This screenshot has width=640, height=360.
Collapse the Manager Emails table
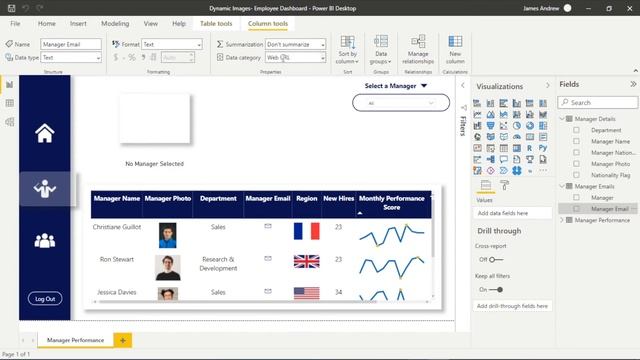pos(562,186)
